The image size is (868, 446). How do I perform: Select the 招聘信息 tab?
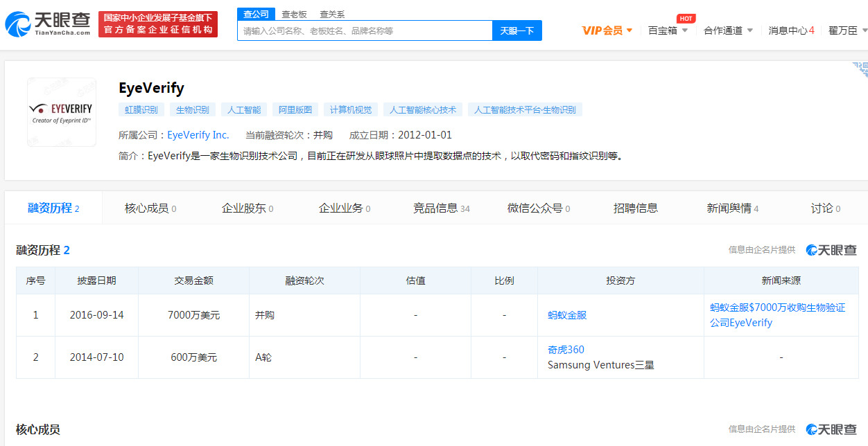(x=636, y=208)
